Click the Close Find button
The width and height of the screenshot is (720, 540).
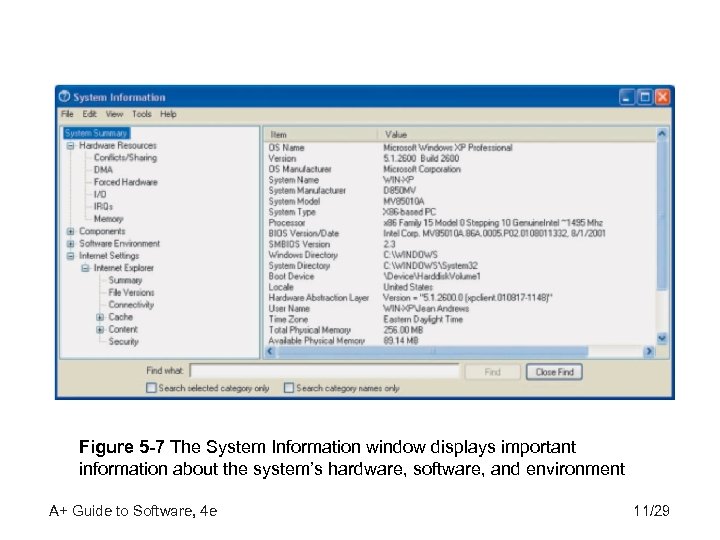(x=554, y=372)
